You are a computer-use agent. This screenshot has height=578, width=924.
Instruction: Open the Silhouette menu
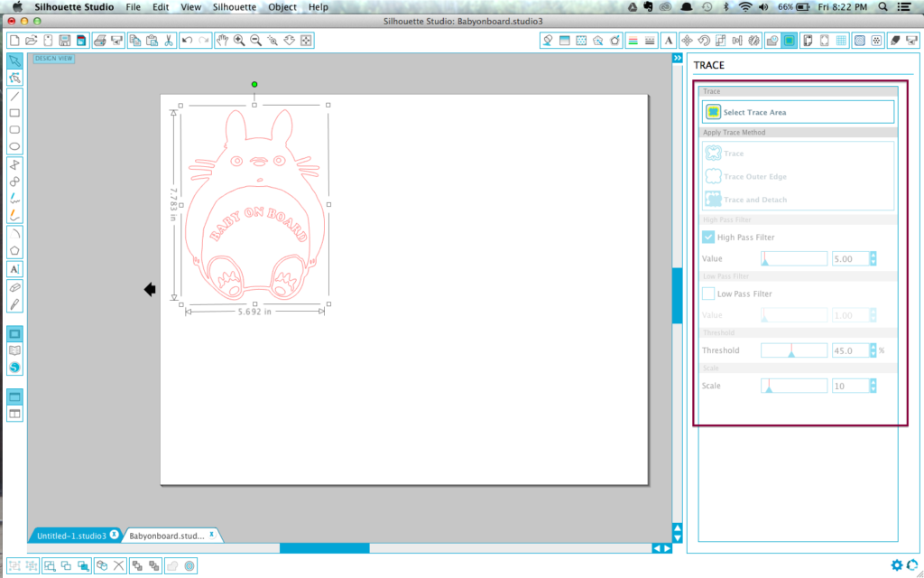[235, 7]
